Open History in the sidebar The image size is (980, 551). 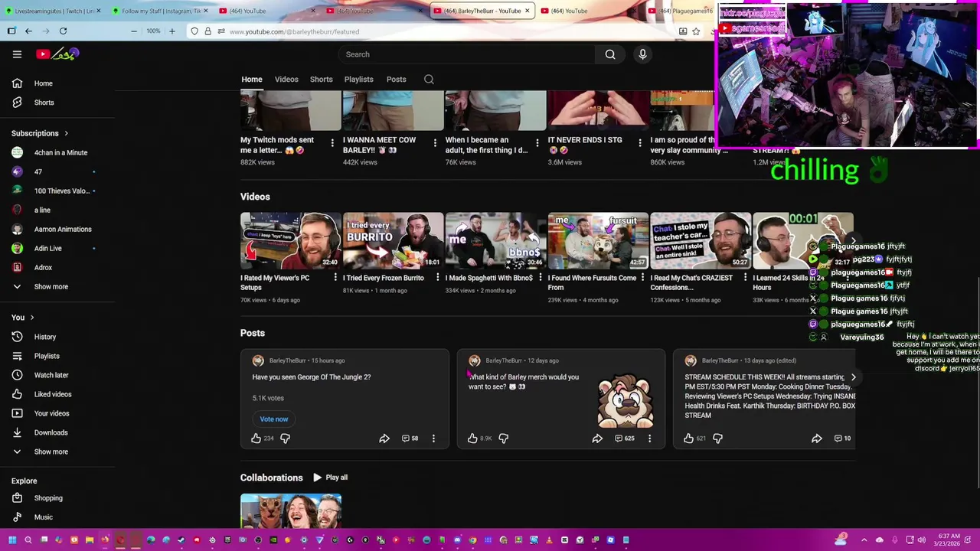coord(45,337)
